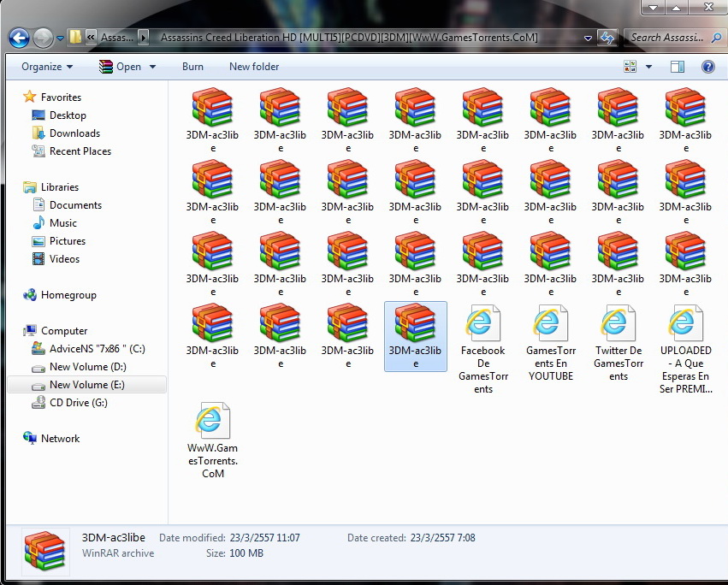Screen dimensions: 728x585
Task: Click 3DM-ac3libe name in details pane
Action: [x=113, y=538]
